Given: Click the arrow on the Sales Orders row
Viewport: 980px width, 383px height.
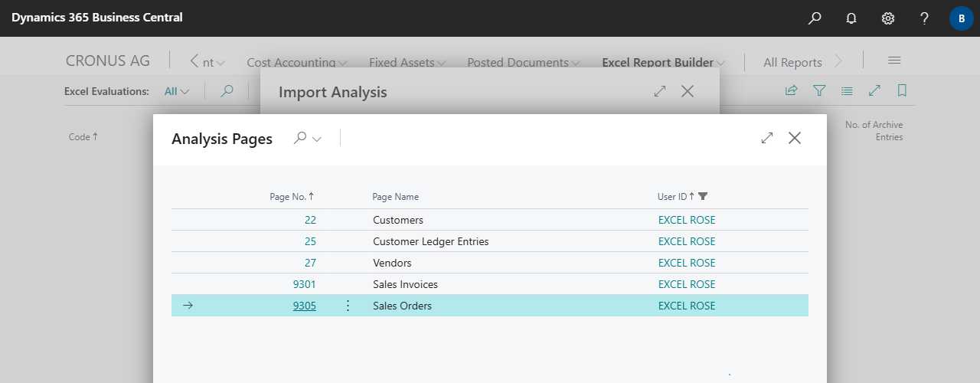Looking at the screenshot, I should click(188, 306).
